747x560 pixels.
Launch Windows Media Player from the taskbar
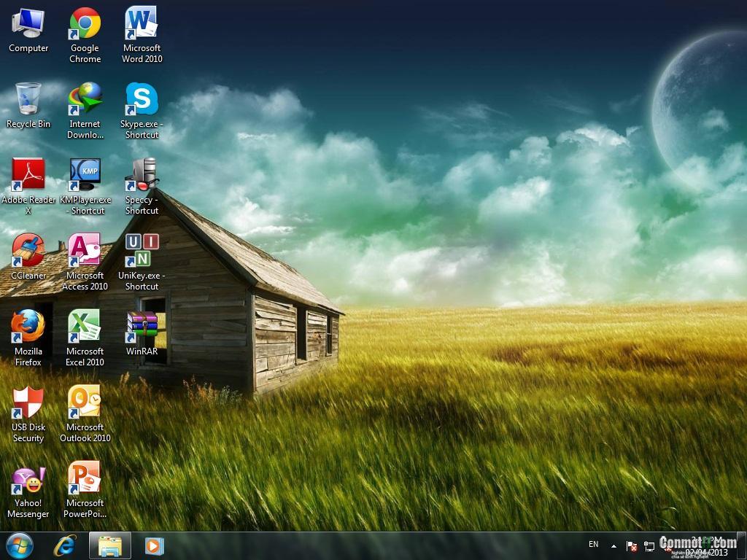click(x=154, y=545)
